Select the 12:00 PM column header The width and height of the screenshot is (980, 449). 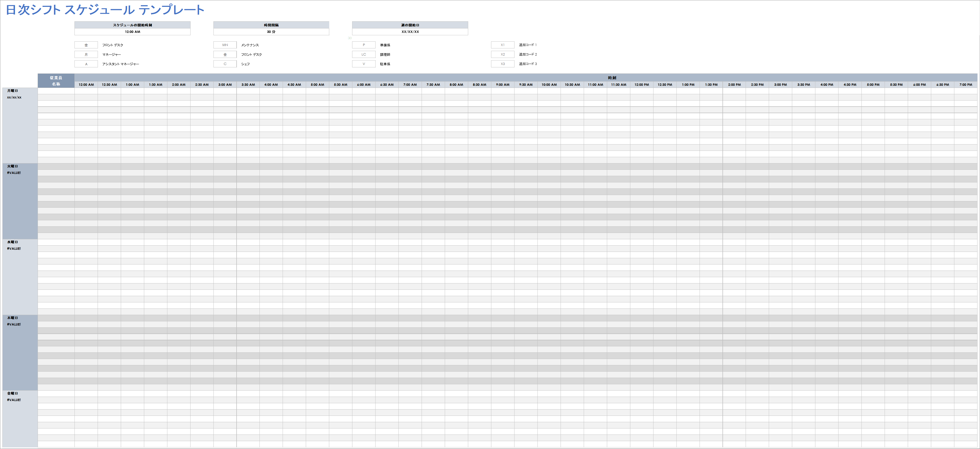[x=642, y=84]
